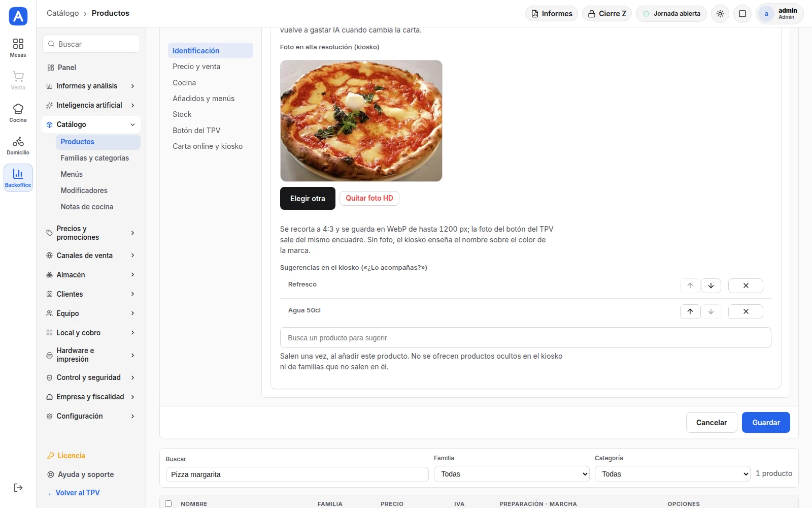
Task: Click the pizza photo thumbnail
Action: [x=361, y=121]
